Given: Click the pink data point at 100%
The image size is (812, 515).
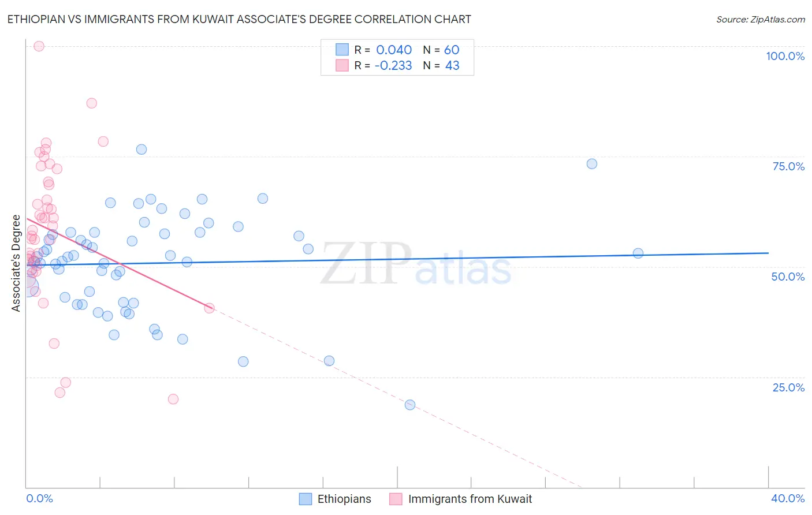Looking at the screenshot, I should [x=39, y=46].
